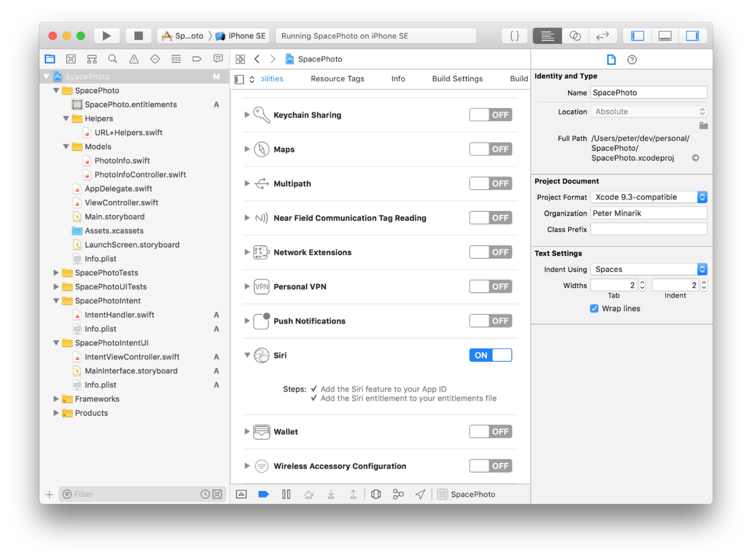752x560 pixels.
Task: Show the Debug area panel
Action: (x=665, y=36)
